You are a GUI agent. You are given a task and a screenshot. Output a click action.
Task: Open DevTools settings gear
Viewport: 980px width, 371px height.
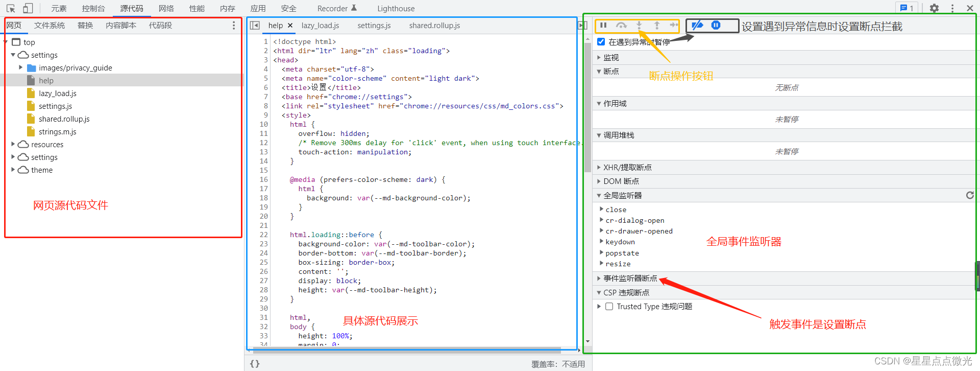coord(934,8)
